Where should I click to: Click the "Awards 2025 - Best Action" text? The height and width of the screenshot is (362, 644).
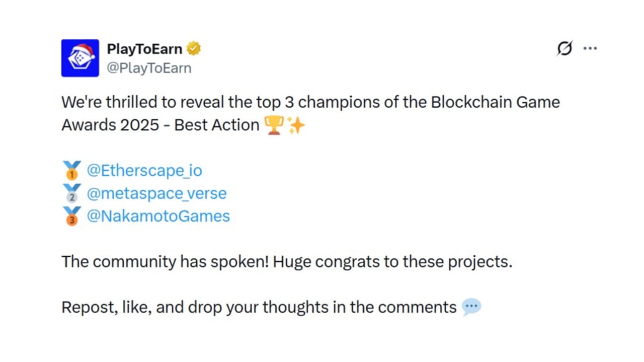[160, 125]
